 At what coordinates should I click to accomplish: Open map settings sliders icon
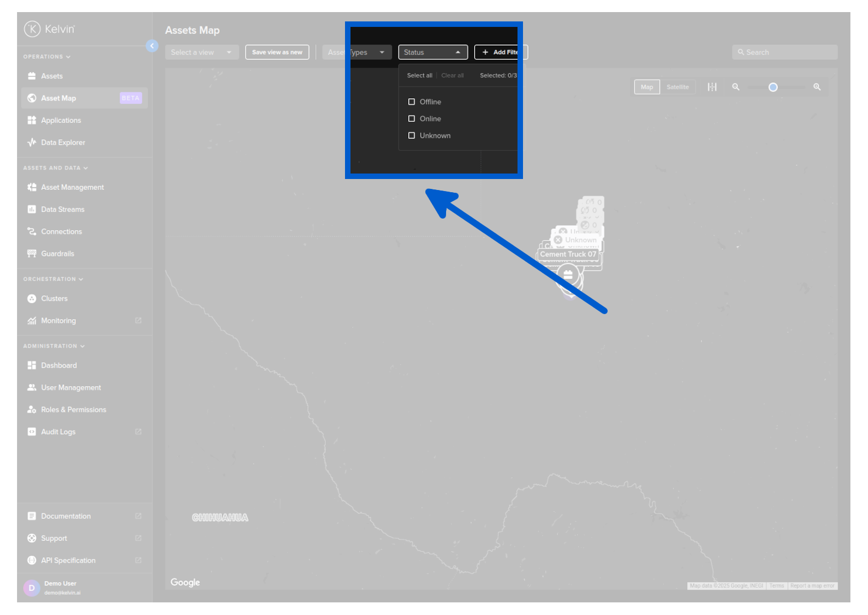click(712, 87)
